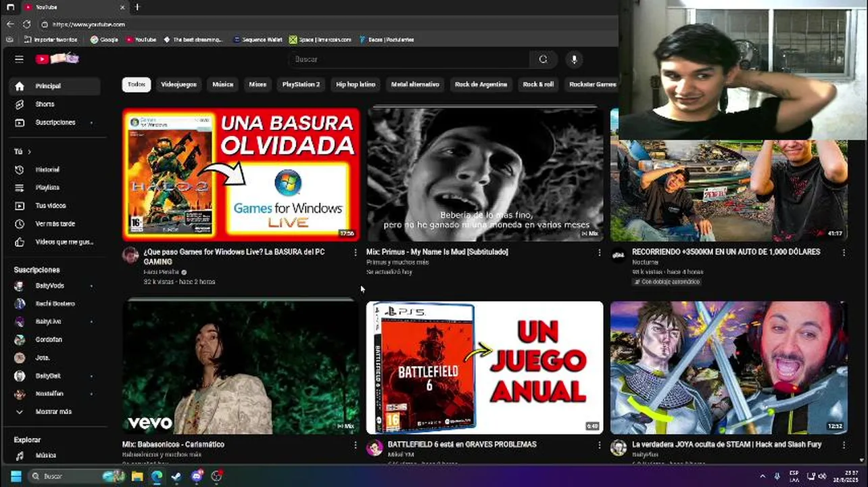Open Tus videos in sidebar
868x487 pixels.
[54, 206]
